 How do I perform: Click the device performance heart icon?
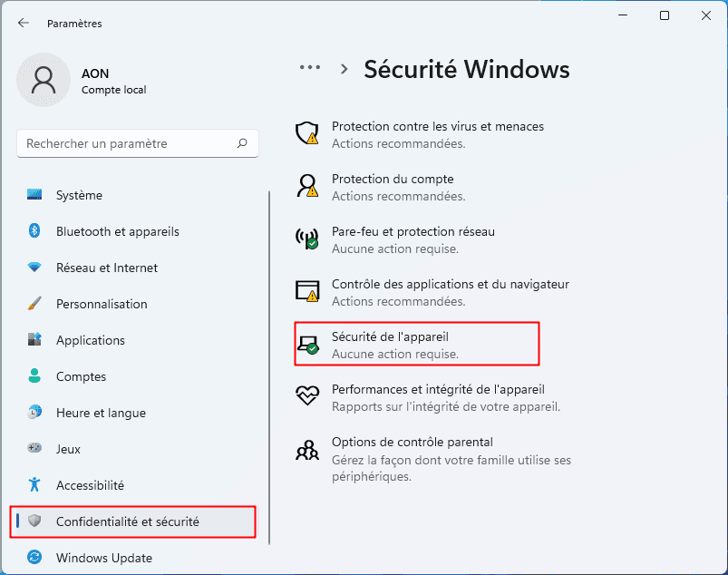click(307, 396)
